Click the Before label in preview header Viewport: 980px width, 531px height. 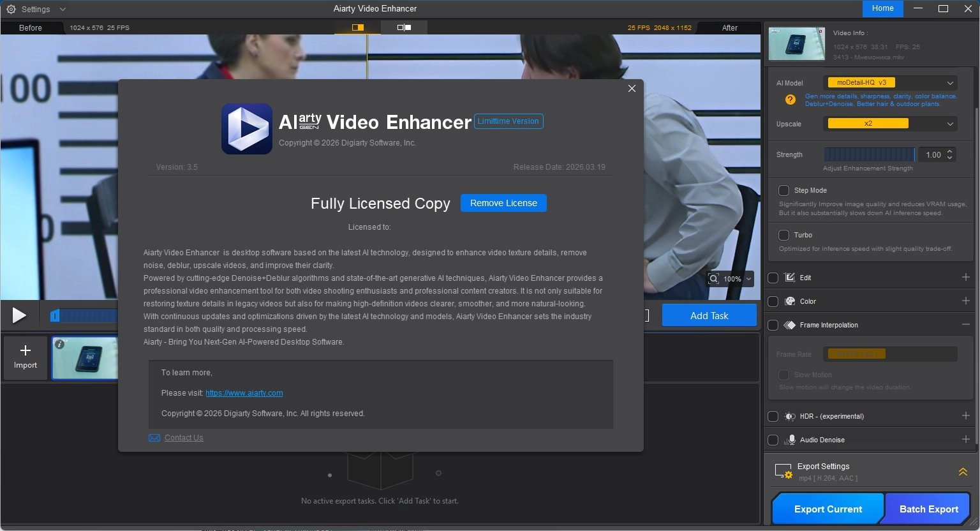[x=31, y=28]
